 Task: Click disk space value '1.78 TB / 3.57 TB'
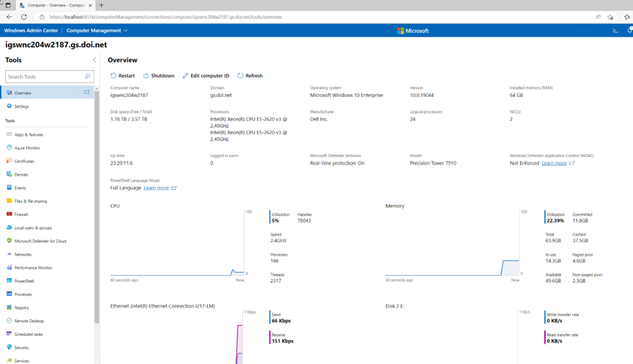[129, 119]
